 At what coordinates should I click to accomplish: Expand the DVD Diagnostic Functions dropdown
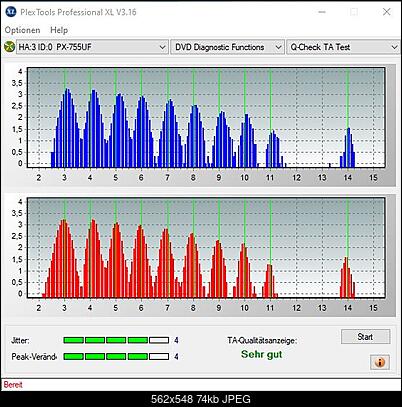pos(227,47)
